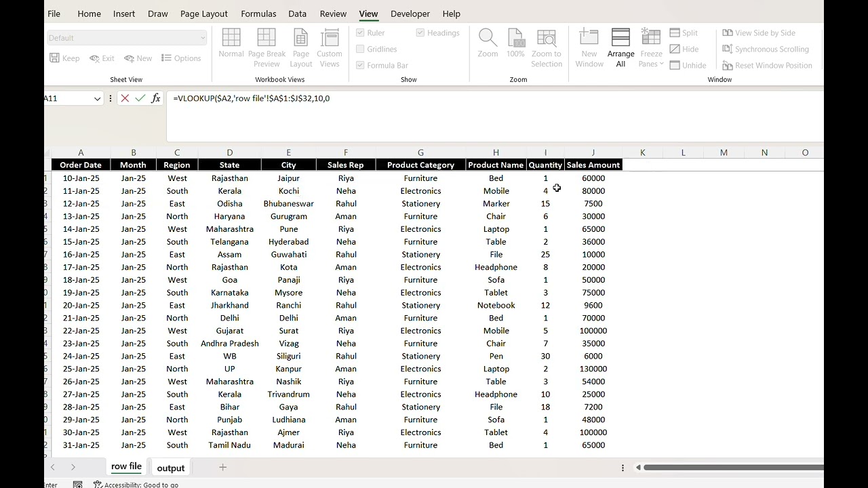This screenshot has width=868, height=488.
Task: Add a new sheet with plus
Action: pyautogui.click(x=222, y=467)
